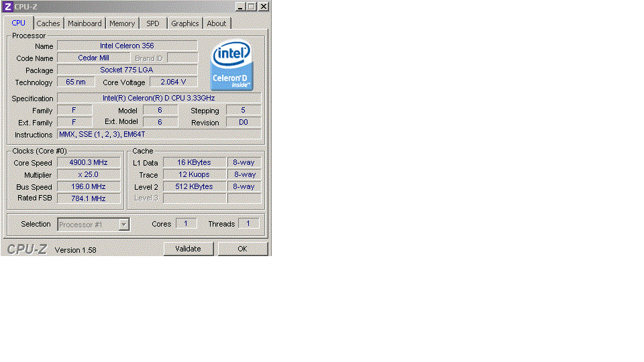
Task: Click the Ext. Family value F
Action: pyautogui.click(x=74, y=122)
